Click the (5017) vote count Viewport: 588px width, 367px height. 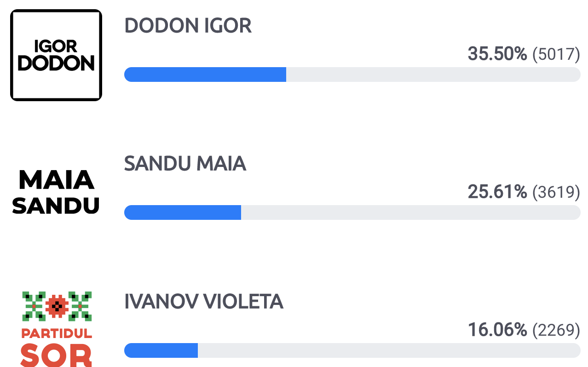[x=556, y=54]
